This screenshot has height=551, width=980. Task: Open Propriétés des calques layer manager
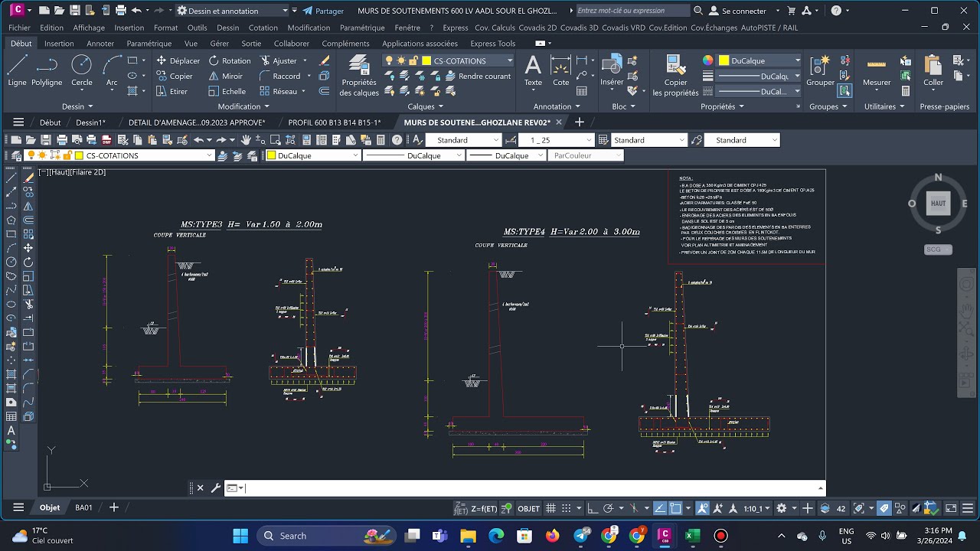[359, 76]
